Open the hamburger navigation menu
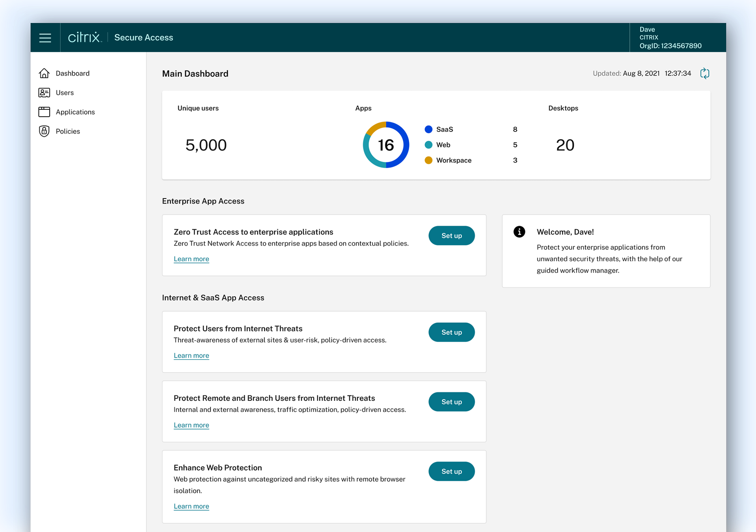This screenshot has width=756, height=532. [x=45, y=38]
